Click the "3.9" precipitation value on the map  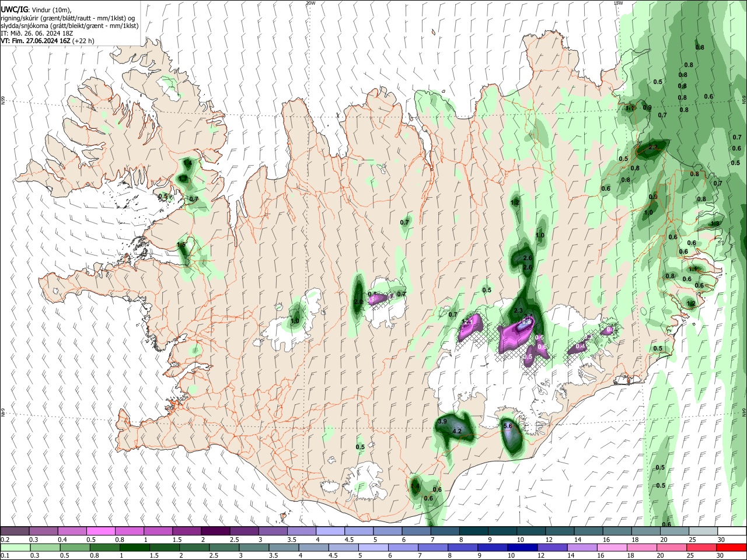point(442,421)
